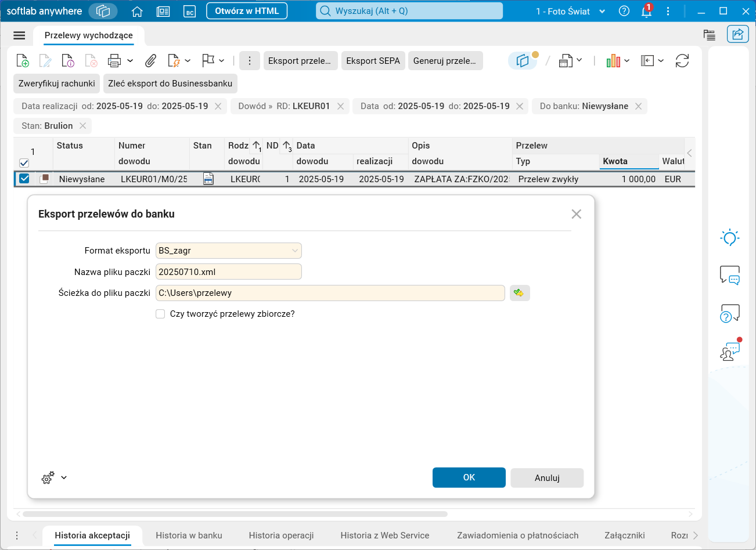This screenshot has width=756, height=550.
Task: Click the windows switcher icon beside softlab anywhere
Action: pos(103,11)
